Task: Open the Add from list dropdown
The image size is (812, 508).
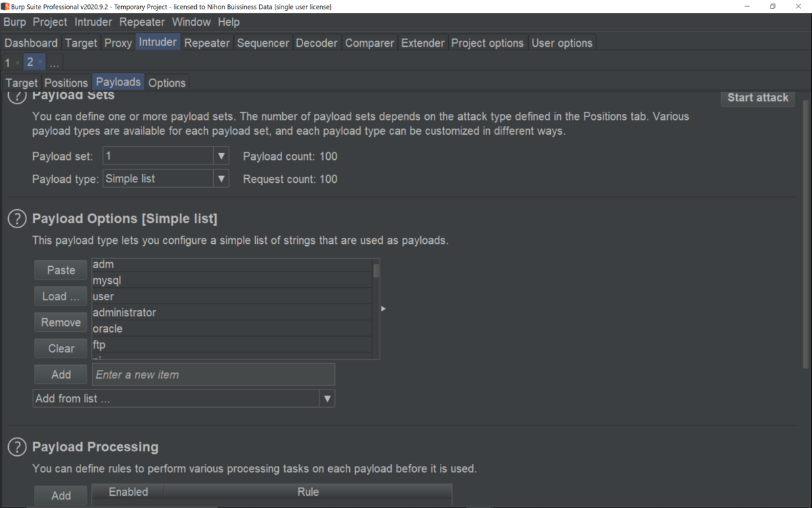Action: click(183, 398)
